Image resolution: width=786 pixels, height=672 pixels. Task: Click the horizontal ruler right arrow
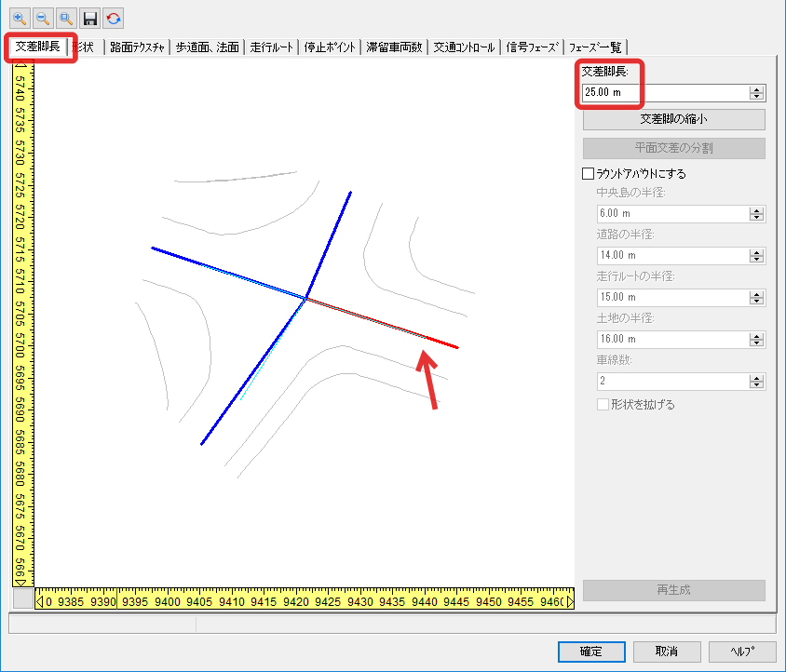tap(569, 602)
